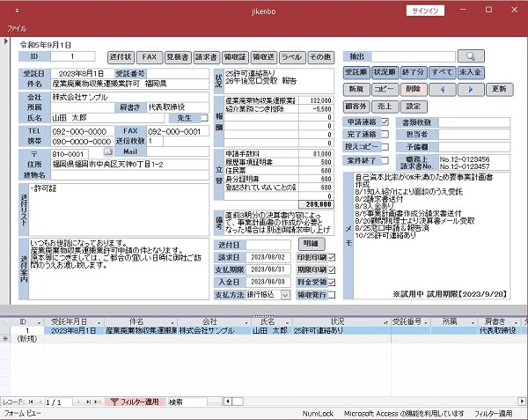Check the 控えコピー checkbox

385,147
